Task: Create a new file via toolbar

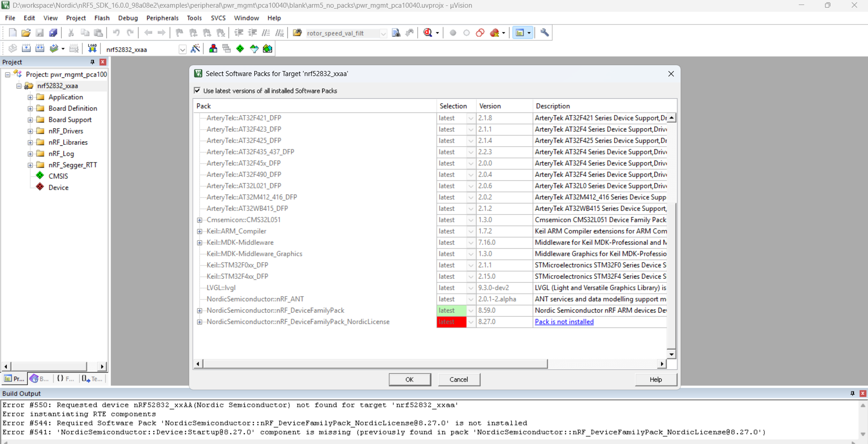Action: pos(13,33)
